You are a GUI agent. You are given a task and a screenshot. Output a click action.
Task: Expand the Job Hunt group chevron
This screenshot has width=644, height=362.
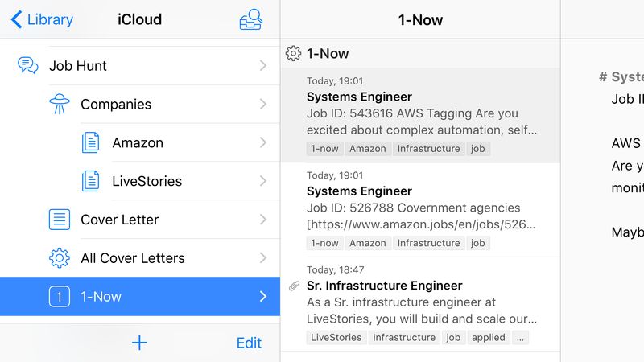(x=262, y=66)
